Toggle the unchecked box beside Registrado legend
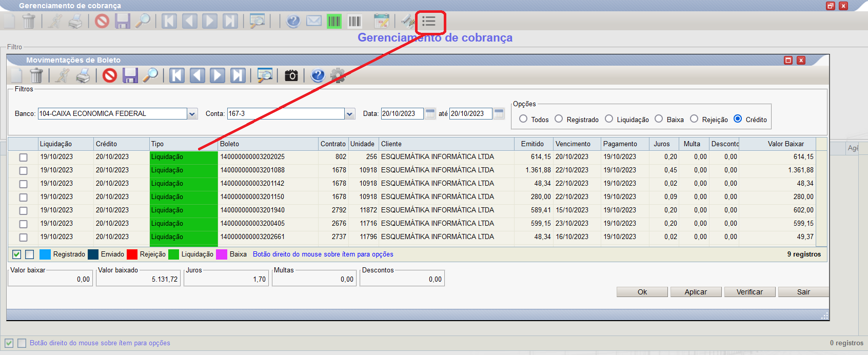Screen dimensions: 868x355 (x=29, y=254)
